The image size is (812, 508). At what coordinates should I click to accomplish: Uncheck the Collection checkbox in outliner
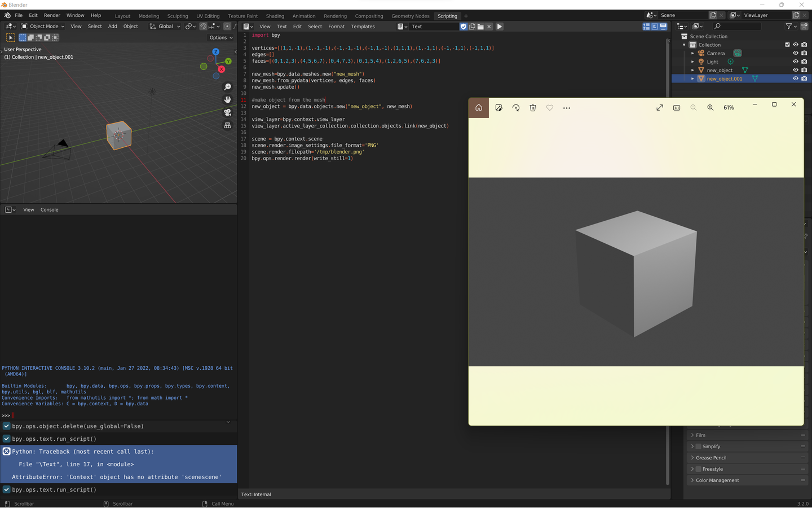click(x=787, y=45)
